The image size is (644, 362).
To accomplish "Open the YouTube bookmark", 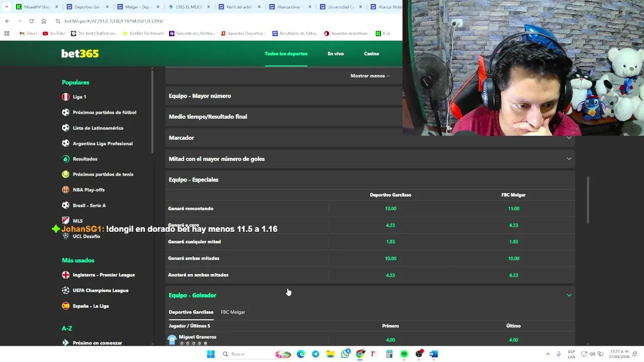I will tap(54, 34).
